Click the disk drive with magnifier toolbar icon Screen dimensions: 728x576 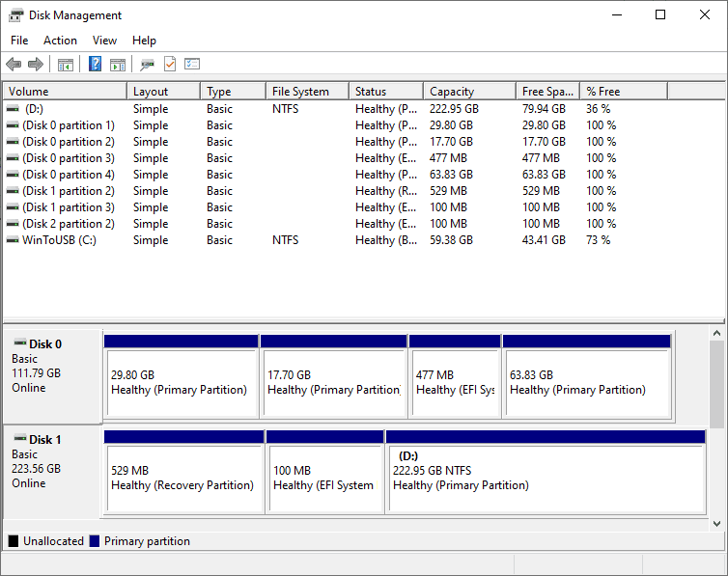[x=147, y=65]
